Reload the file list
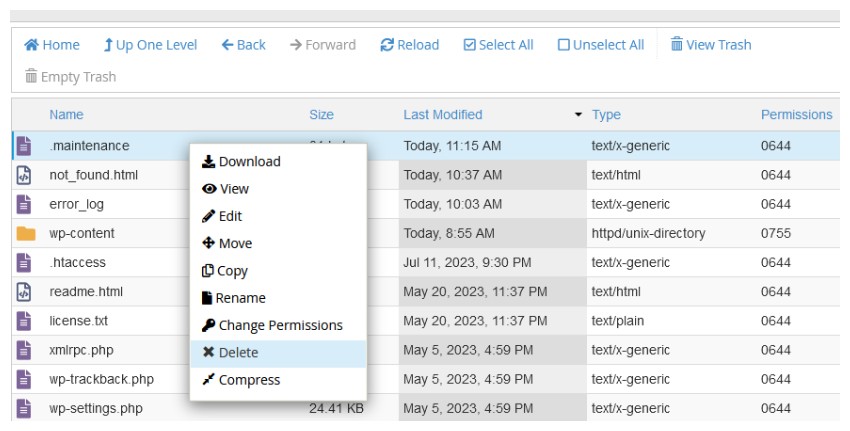Image resolution: width=850 pixels, height=431 pixels. [x=409, y=45]
